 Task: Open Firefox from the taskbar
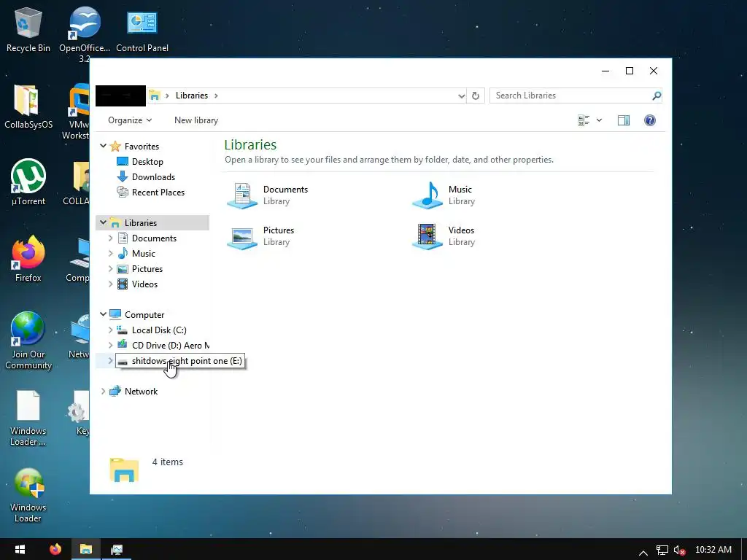tap(55, 549)
